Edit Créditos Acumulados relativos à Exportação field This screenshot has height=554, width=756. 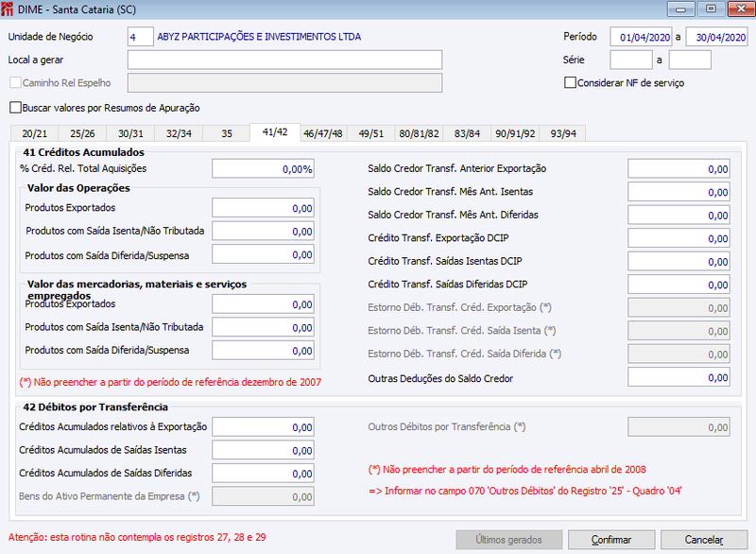264,426
